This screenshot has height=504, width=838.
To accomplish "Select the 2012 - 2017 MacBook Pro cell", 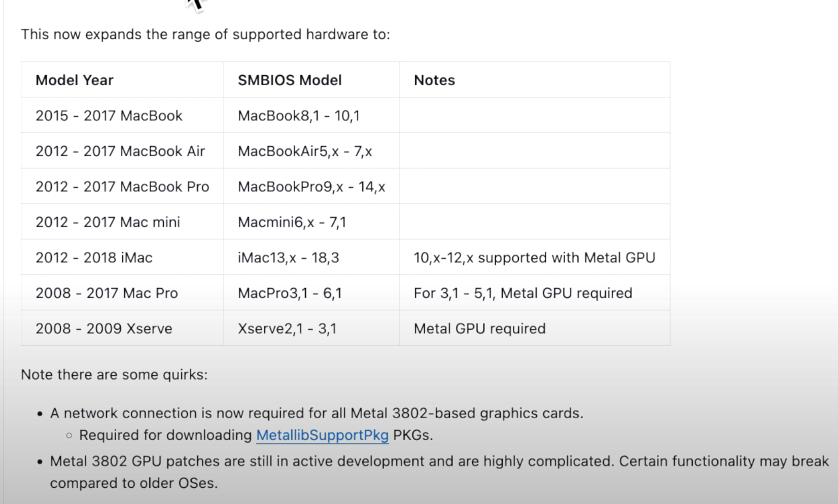I will pos(122,187).
